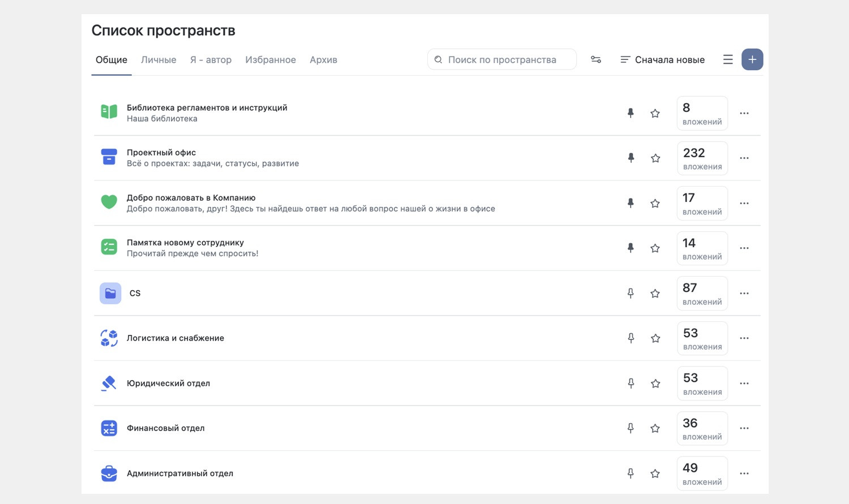Open the Я - автор tab
Image resolution: width=849 pixels, height=504 pixels.
tap(211, 60)
